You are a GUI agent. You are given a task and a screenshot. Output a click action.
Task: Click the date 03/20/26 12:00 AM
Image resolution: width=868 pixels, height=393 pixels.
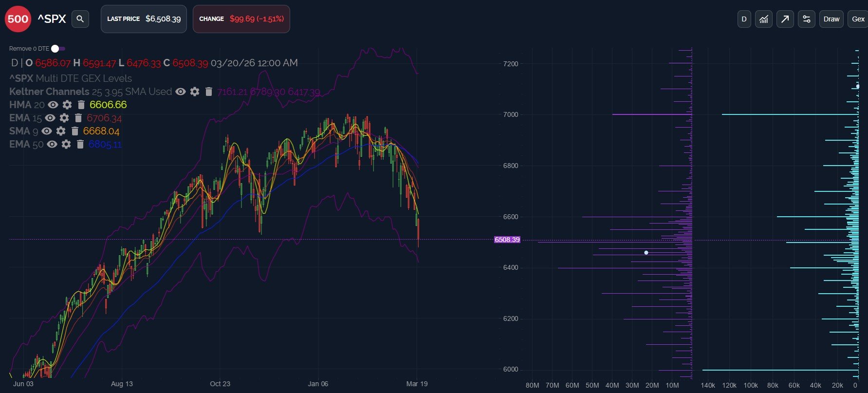coord(254,63)
